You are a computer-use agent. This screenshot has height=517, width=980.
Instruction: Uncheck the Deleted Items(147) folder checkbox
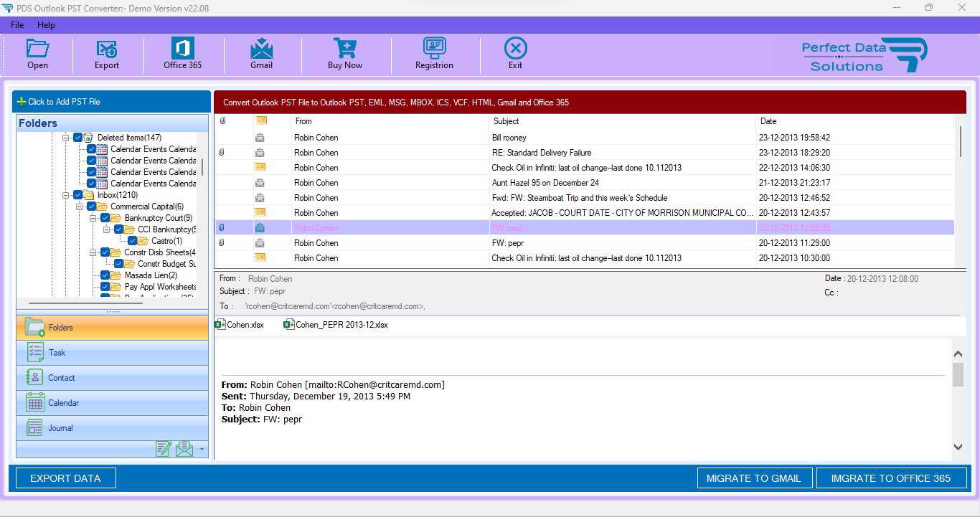tap(77, 138)
